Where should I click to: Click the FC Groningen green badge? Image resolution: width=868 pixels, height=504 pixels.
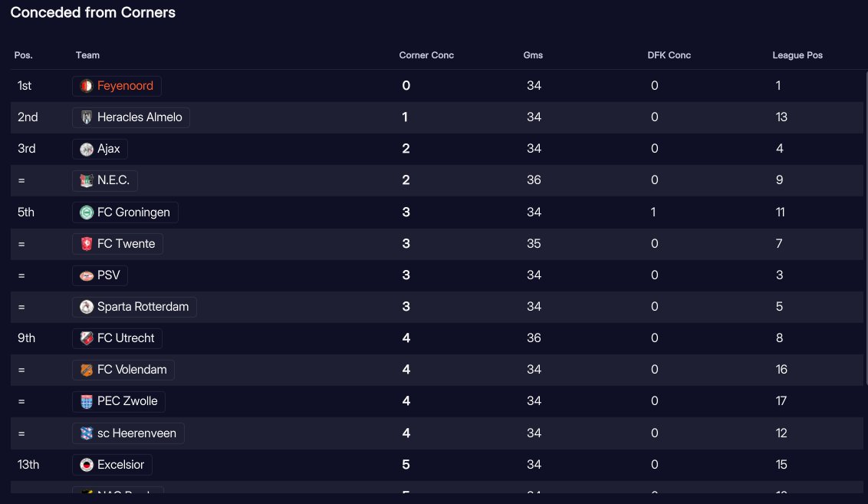(x=87, y=212)
